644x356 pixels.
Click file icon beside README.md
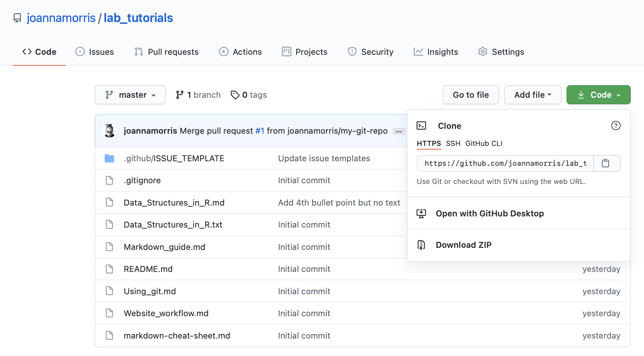[x=110, y=269]
